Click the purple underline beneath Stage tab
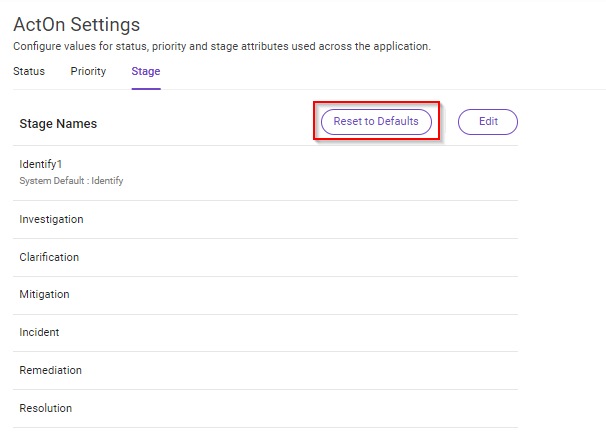606x448 pixels. (x=146, y=89)
